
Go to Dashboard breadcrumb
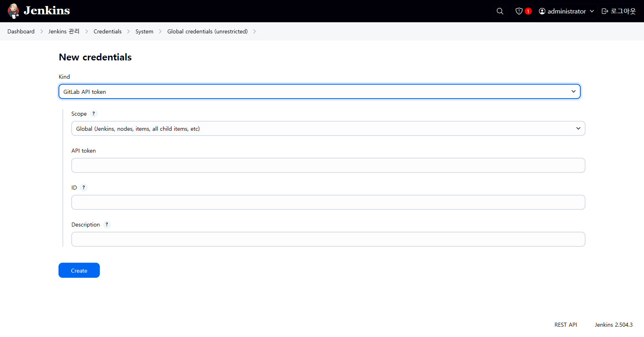(21, 31)
